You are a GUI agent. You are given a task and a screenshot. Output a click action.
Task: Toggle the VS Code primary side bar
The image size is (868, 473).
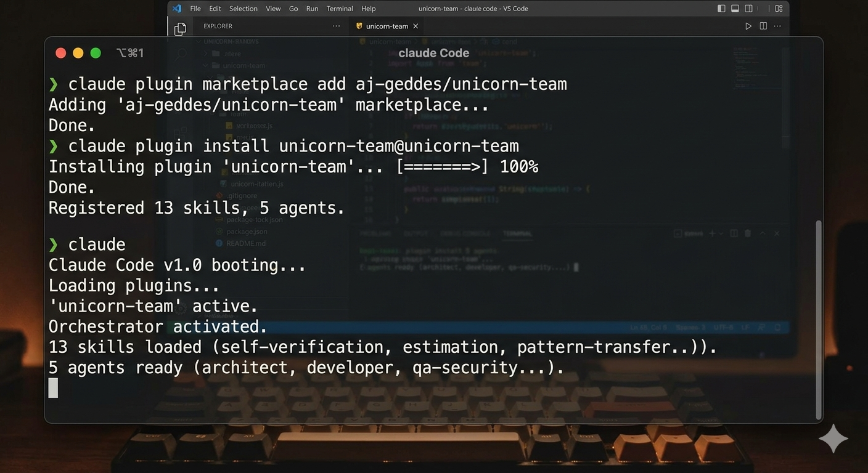(x=722, y=9)
